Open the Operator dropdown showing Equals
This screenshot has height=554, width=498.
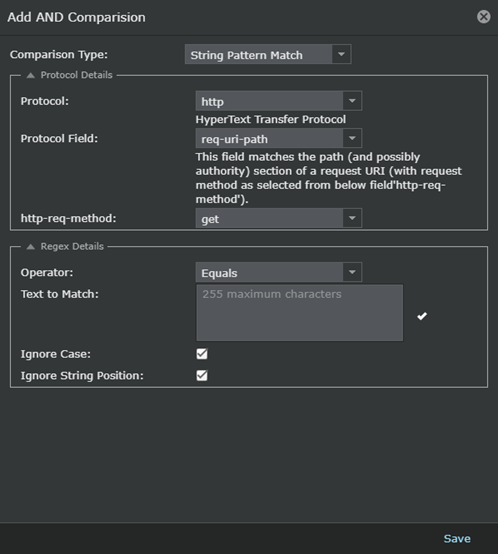click(279, 272)
